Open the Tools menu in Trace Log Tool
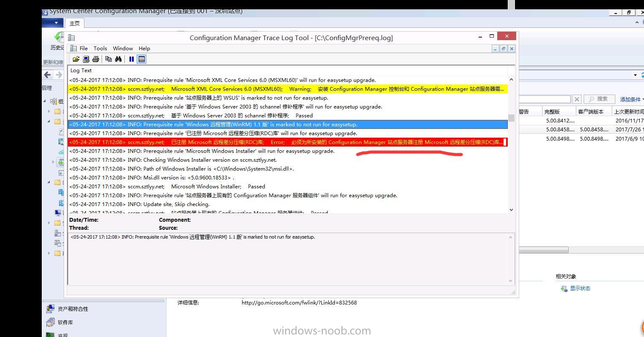This screenshot has height=337, width=644. 100,49
